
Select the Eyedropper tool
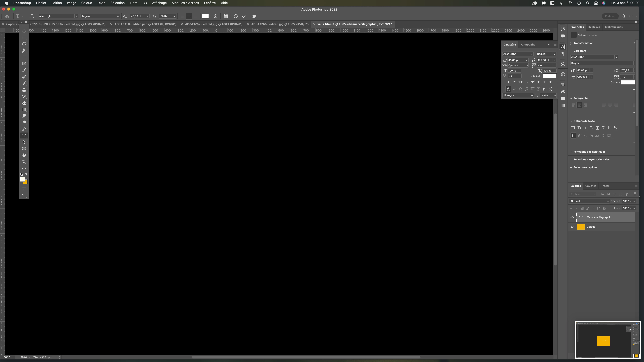coord(24,70)
